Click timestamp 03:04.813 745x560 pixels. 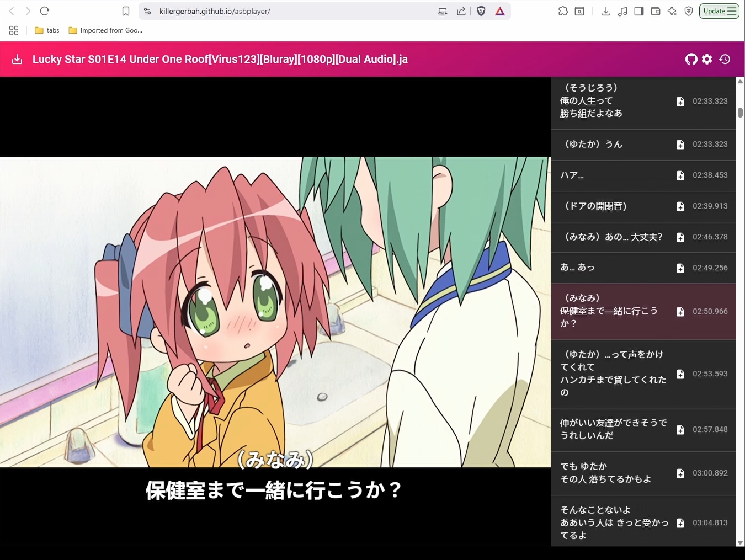tap(710, 523)
